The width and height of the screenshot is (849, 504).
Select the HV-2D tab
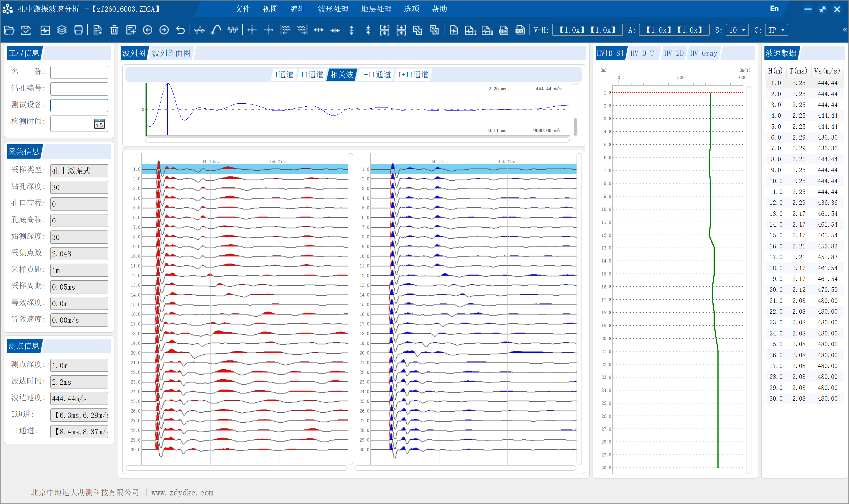pos(674,53)
